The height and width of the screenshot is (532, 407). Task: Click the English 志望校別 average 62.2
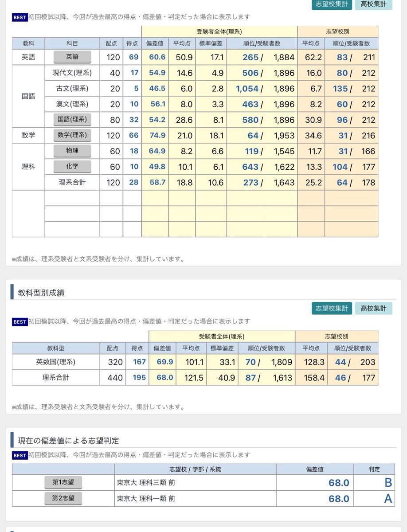coord(313,57)
